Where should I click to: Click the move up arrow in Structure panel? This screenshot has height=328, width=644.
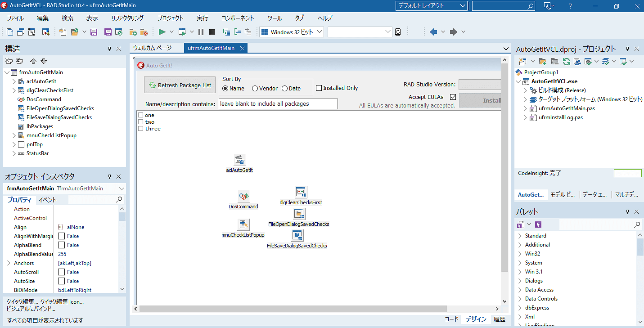tap(33, 61)
